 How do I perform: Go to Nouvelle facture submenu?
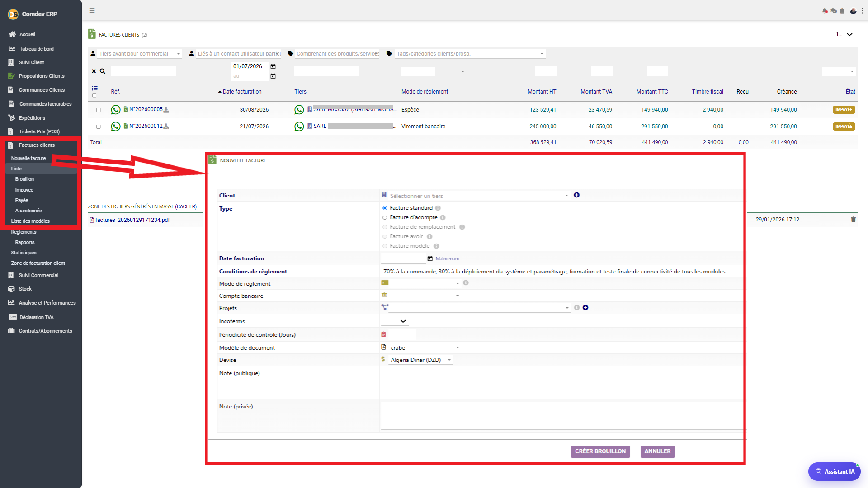(x=28, y=158)
